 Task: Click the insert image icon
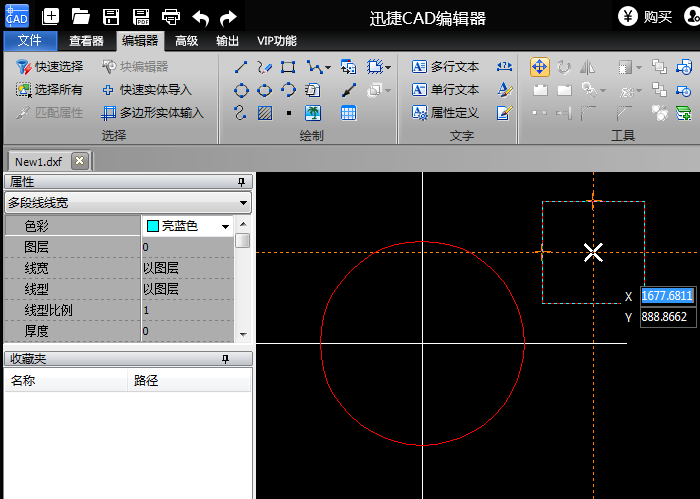pyautogui.click(x=313, y=113)
